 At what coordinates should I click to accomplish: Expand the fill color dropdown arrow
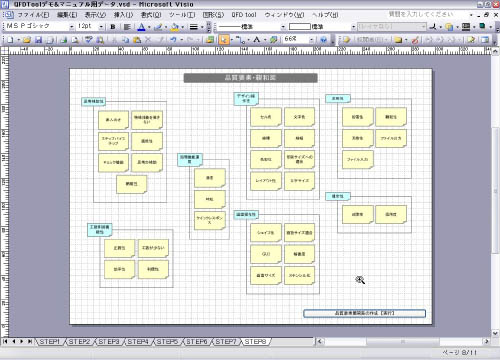pos(182,27)
